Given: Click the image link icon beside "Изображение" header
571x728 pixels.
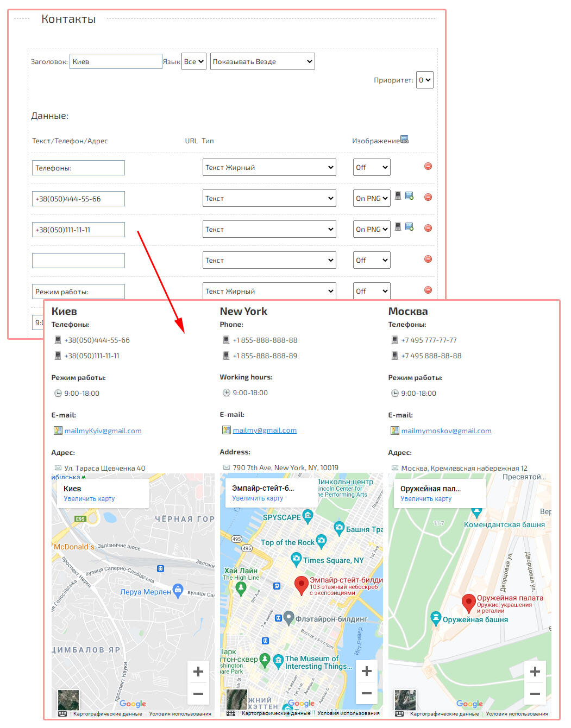Looking at the screenshot, I should 404,140.
